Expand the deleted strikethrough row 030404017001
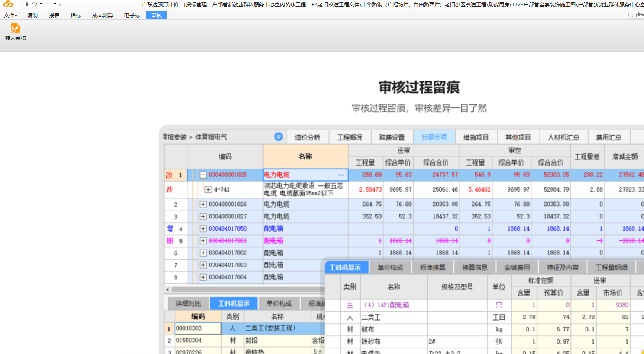Image resolution: width=644 pixels, height=354 pixels. pyautogui.click(x=203, y=241)
